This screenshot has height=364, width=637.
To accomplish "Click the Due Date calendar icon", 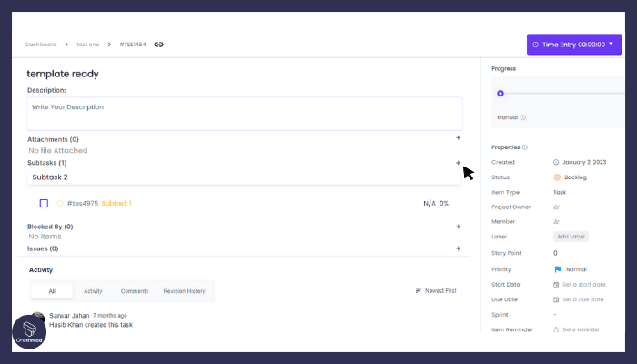I will (x=556, y=299).
